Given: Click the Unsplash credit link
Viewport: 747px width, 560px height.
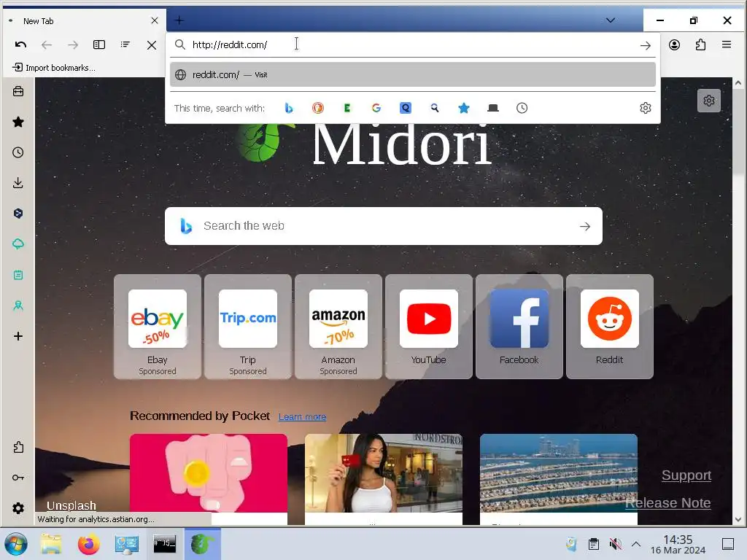Looking at the screenshot, I should (71, 505).
